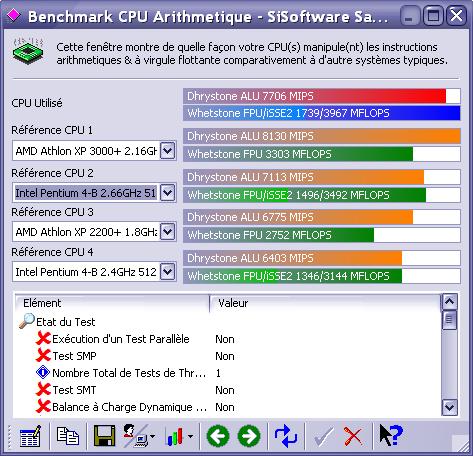This screenshot has width=473, height=456.
Task: Click Whetstone FPU 2752 MFLOPS bar
Action: (322, 235)
